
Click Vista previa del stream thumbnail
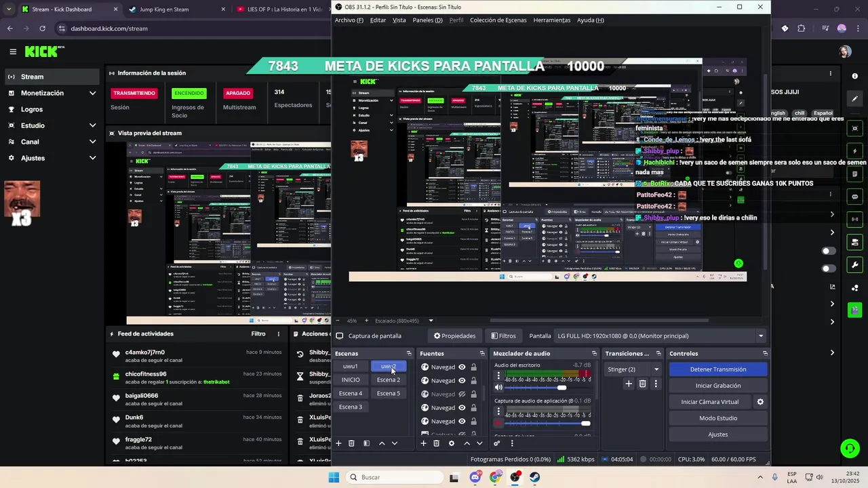(x=229, y=233)
